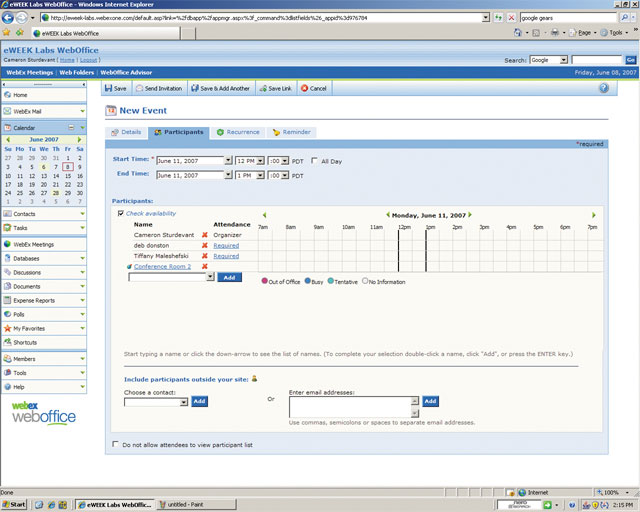640x512 pixels.
Task: Open the Start Time date dropdown
Action: [x=229, y=160]
